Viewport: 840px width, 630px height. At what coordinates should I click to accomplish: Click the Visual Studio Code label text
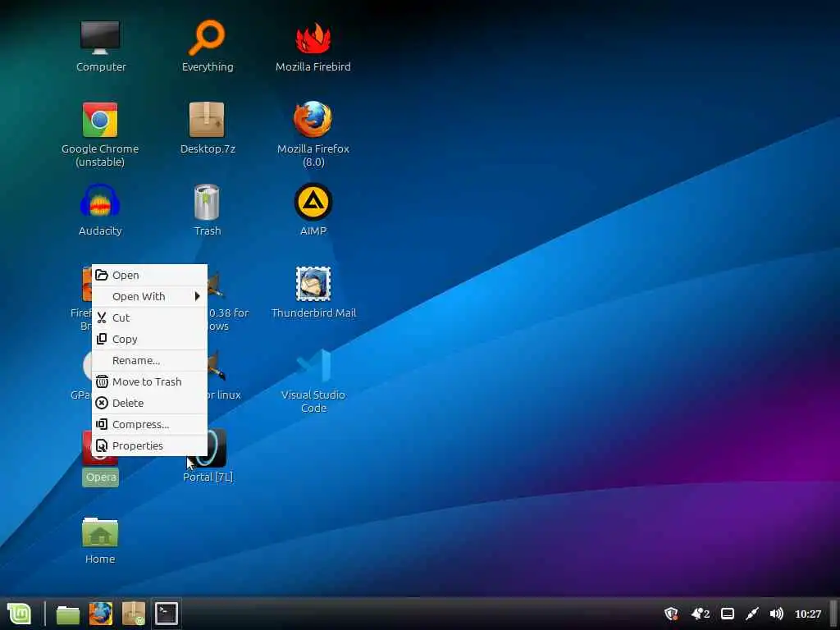click(313, 401)
